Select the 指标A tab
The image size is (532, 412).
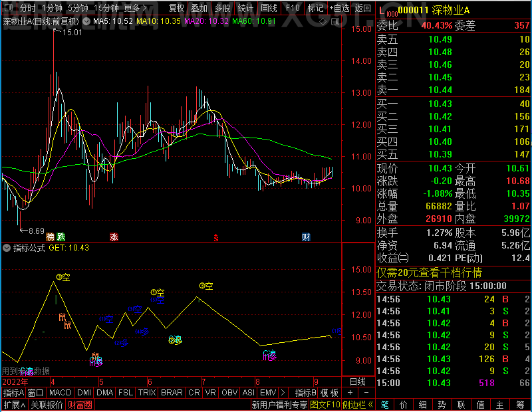[13, 393]
